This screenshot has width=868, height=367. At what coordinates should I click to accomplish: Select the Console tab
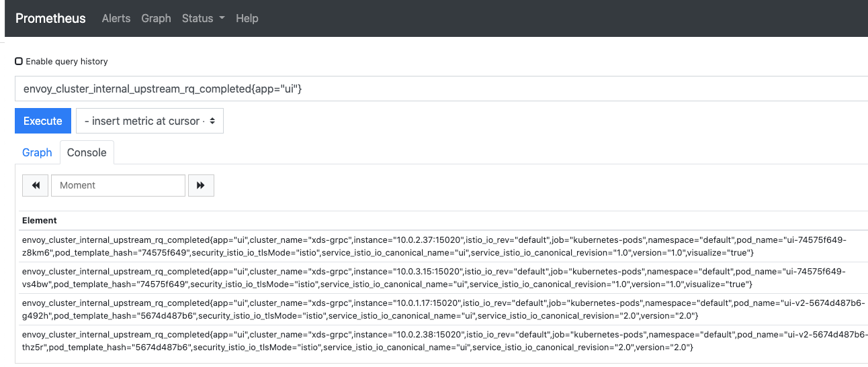point(87,152)
